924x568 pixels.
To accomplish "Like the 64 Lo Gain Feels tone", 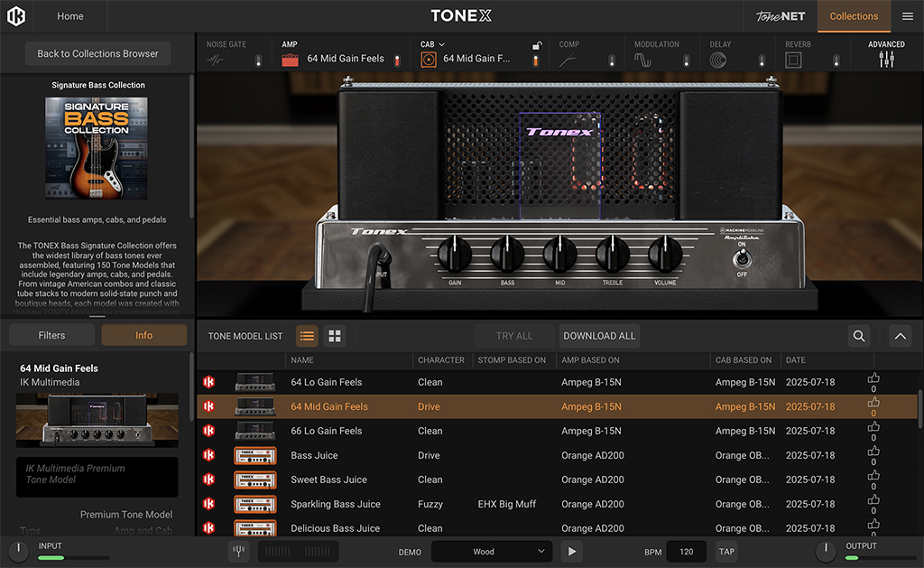I will [873, 378].
